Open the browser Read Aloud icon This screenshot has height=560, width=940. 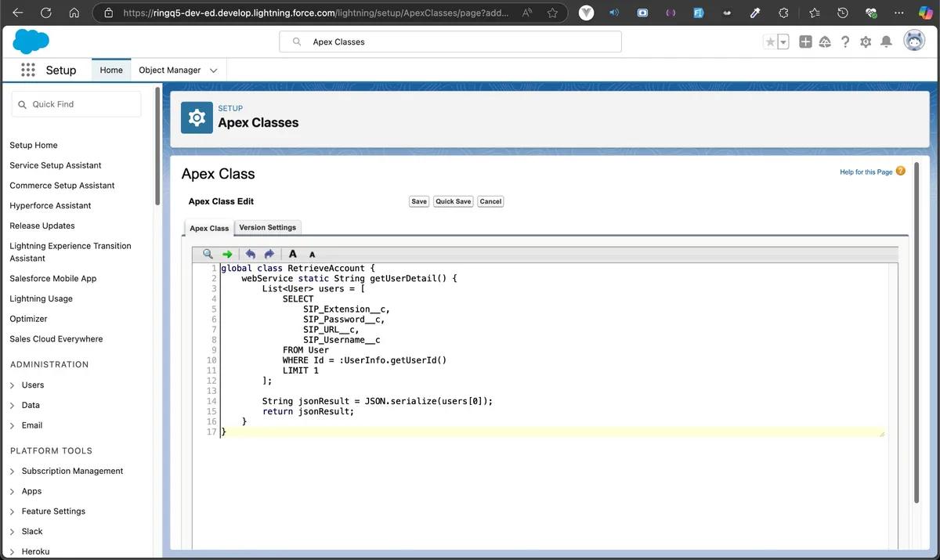(526, 13)
